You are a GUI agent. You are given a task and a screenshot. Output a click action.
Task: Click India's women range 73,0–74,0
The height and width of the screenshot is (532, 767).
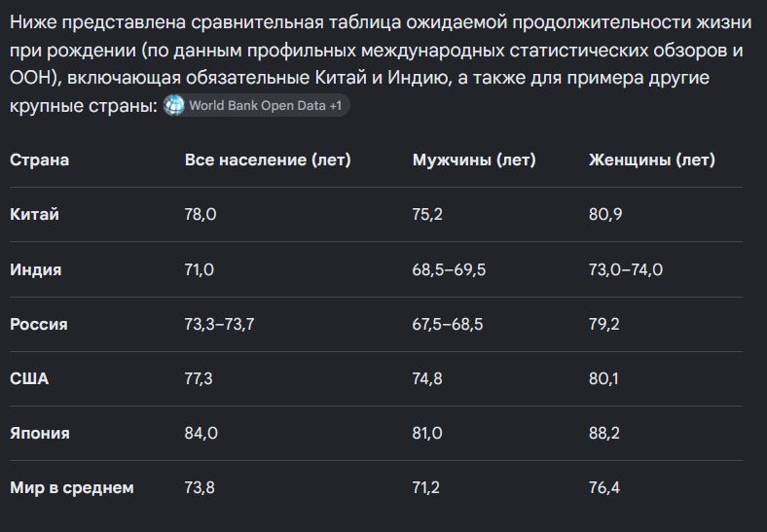pyautogui.click(x=626, y=269)
